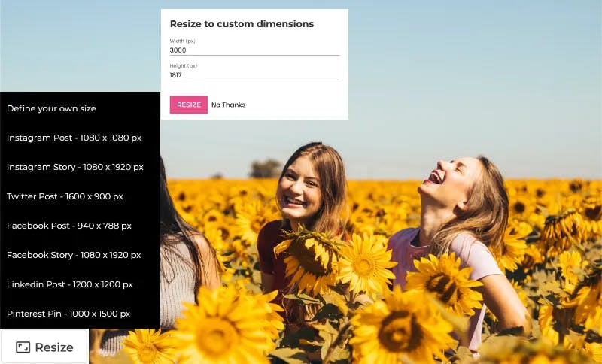
Task: Dismiss dialog with No Thanks
Action: coord(229,105)
